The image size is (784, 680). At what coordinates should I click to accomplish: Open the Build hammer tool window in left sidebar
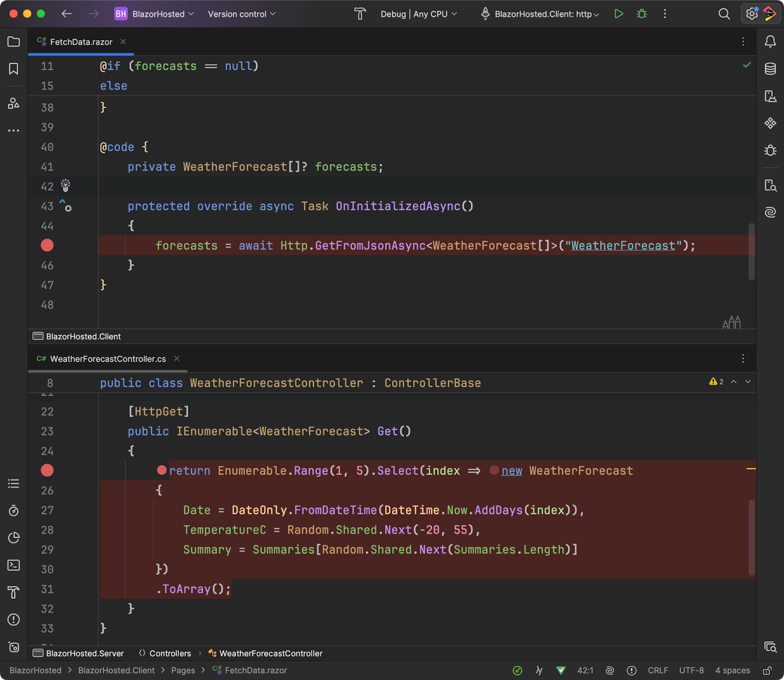tap(14, 592)
